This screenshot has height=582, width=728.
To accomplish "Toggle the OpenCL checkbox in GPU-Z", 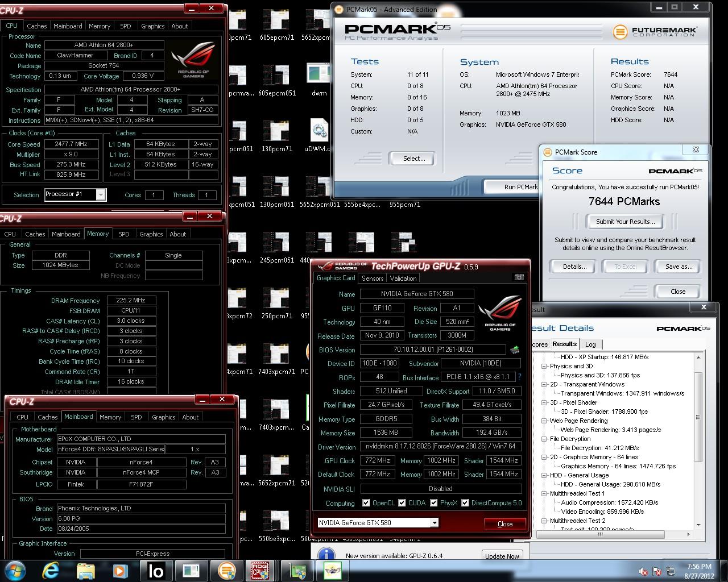I will [x=366, y=503].
